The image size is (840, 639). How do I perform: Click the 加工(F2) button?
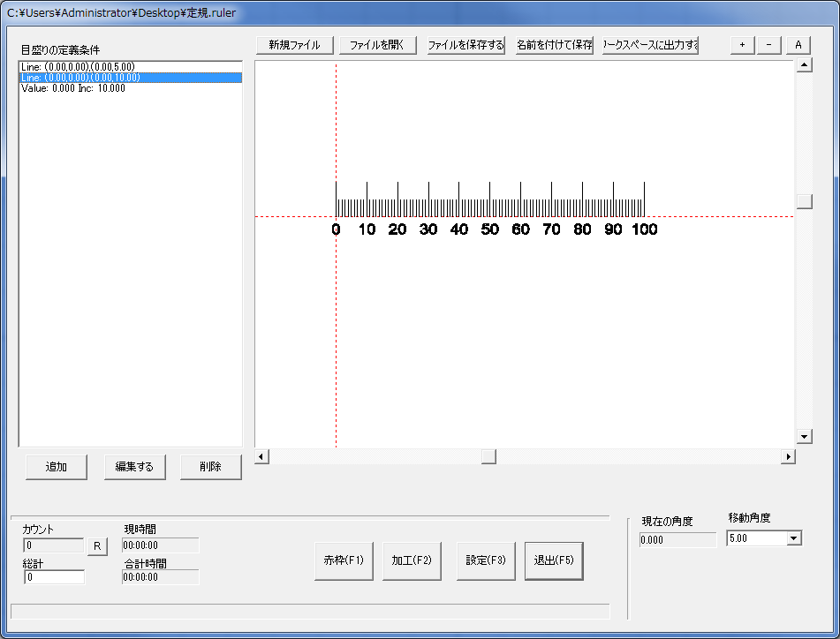(412, 560)
